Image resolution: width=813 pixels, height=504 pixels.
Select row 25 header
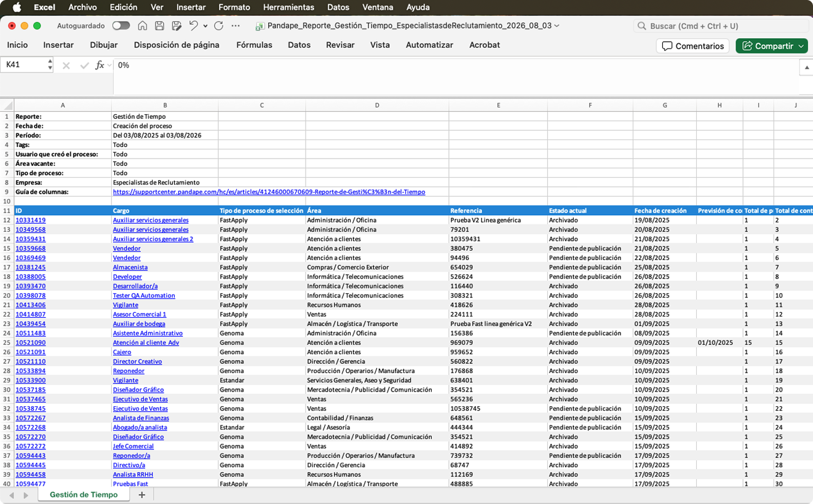7,342
